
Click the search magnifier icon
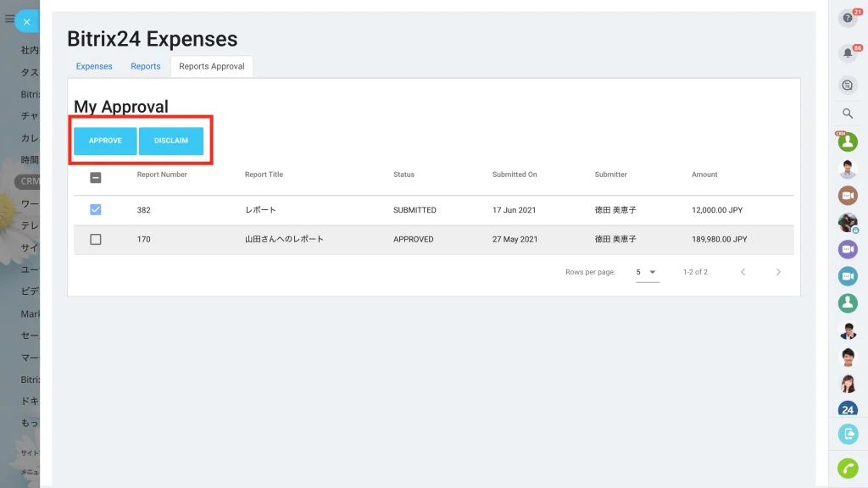[848, 114]
